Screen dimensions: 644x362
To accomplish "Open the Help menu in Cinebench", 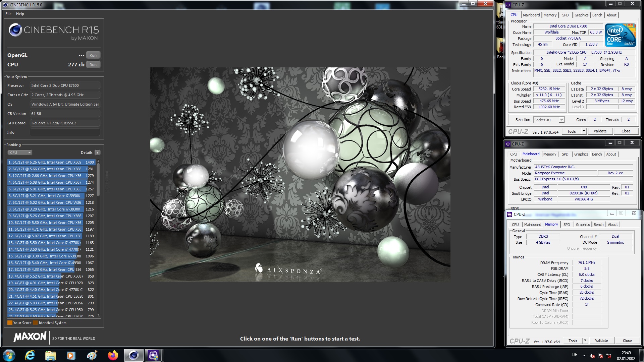I will (x=20, y=14).
